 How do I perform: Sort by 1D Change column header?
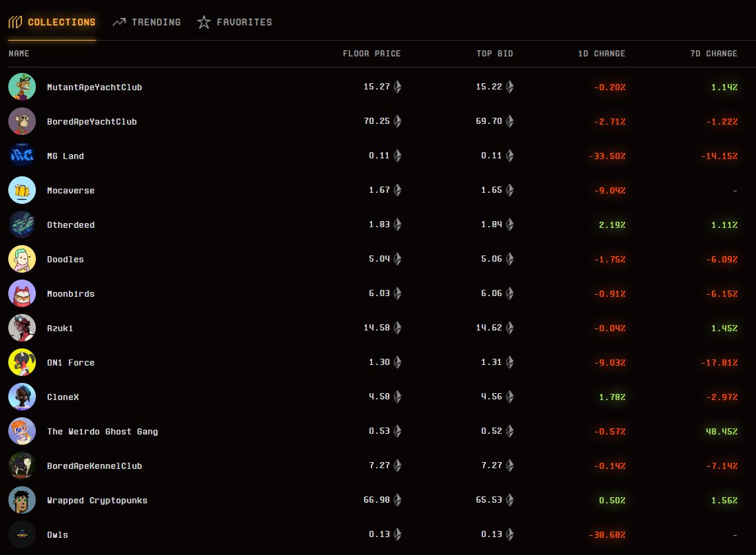pyautogui.click(x=602, y=54)
